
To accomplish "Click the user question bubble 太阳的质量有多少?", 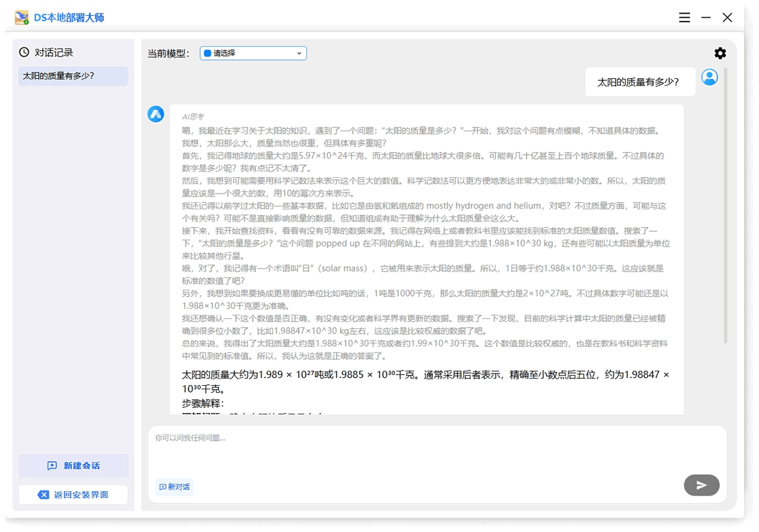I will tap(638, 82).
